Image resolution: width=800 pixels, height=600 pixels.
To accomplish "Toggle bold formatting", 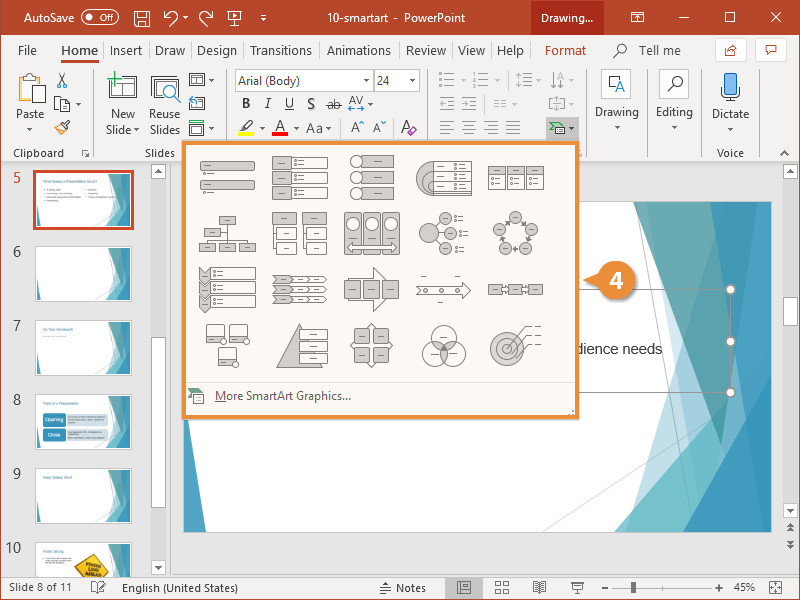I will coord(245,103).
